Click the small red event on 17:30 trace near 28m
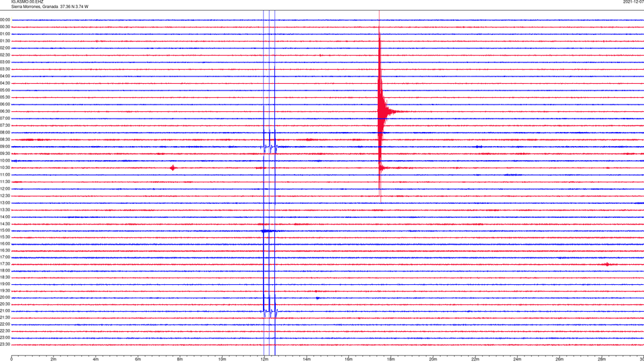Image resolution: width=644 pixels, height=362 pixels. tap(608, 264)
